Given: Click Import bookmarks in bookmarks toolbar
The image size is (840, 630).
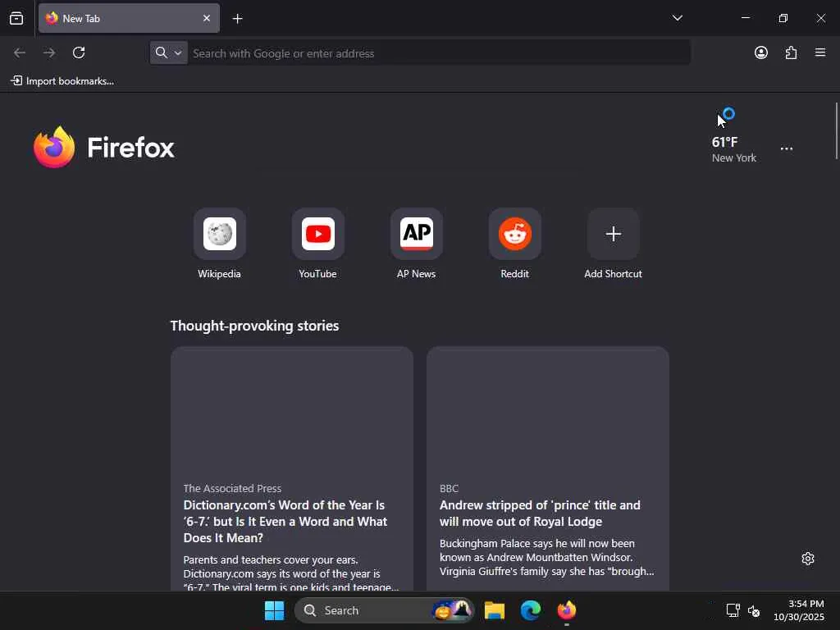Looking at the screenshot, I should (62, 81).
